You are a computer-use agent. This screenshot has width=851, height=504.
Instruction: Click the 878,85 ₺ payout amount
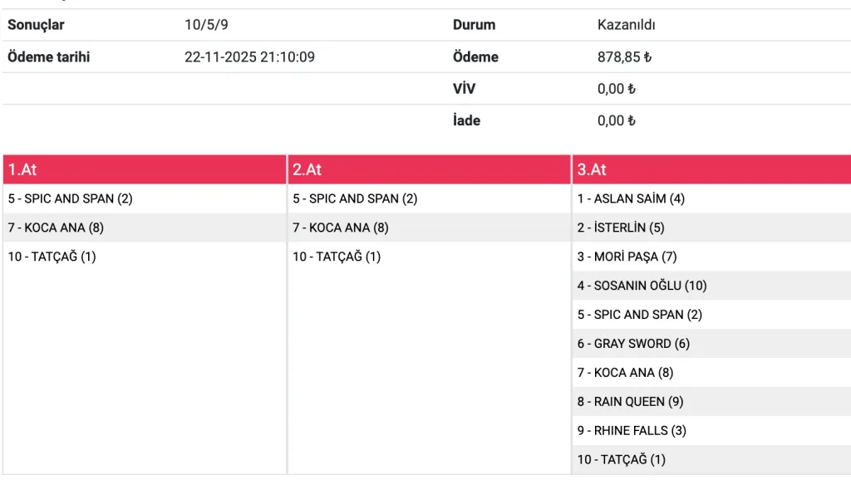pyautogui.click(x=624, y=57)
